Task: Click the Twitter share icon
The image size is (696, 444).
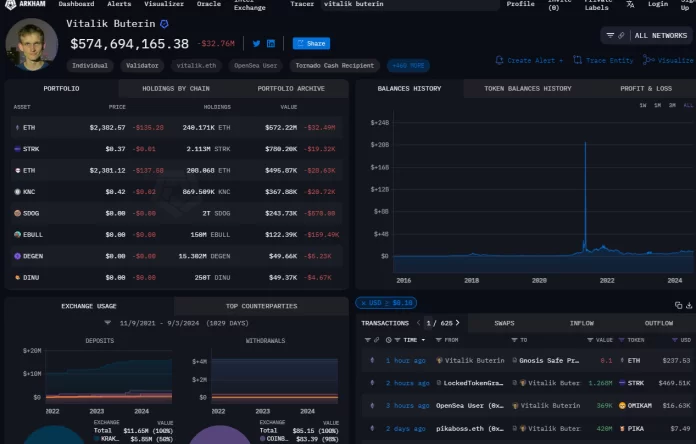Action: tap(256, 44)
